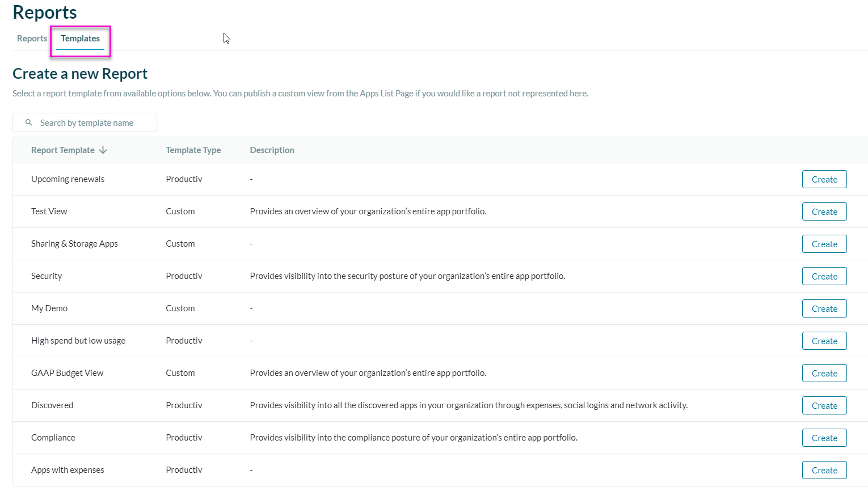Create a report from Upcoming renewals template

(824, 179)
